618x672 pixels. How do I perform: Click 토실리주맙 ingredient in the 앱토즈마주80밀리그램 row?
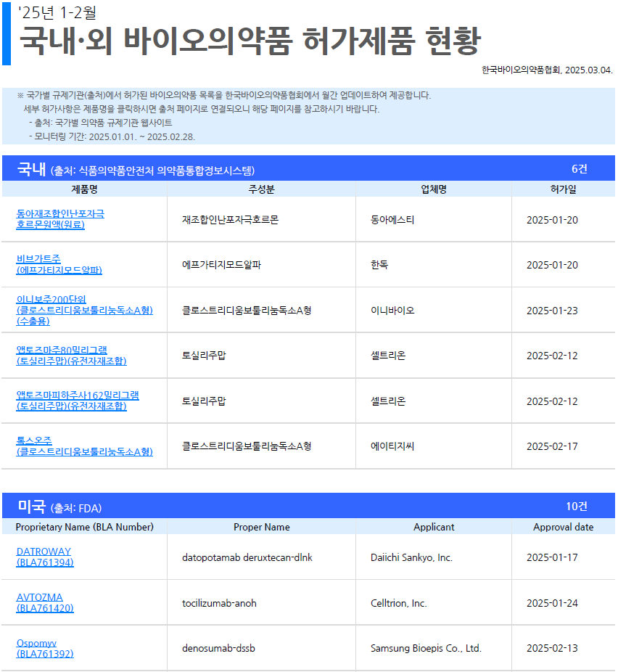[204, 356]
